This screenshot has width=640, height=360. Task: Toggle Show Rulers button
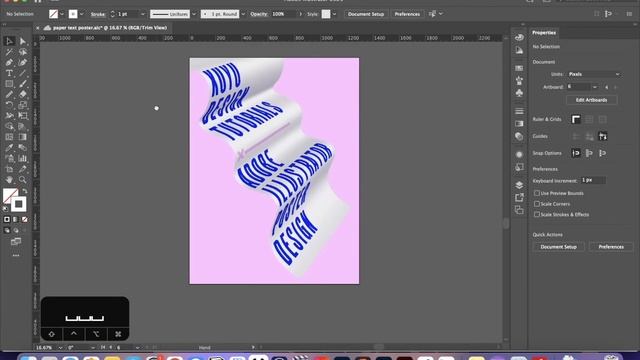tap(576, 119)
